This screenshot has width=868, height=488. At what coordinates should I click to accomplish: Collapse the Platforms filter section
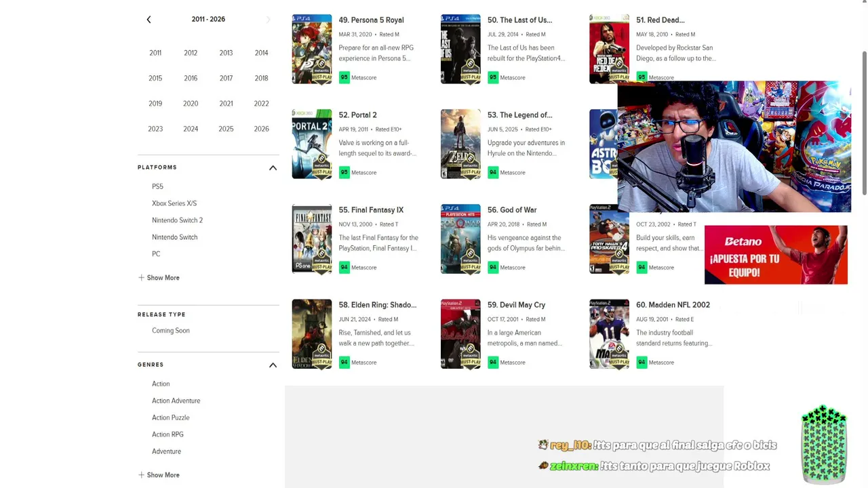[x=273, y=167]
